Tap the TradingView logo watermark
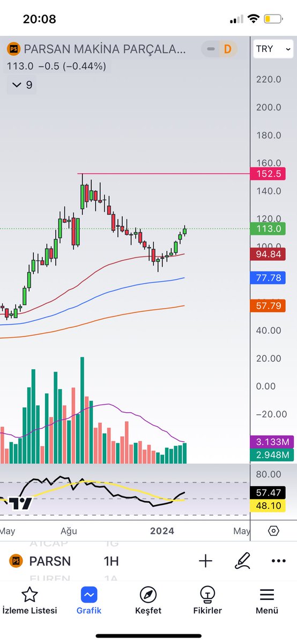Image resolution: width=297 pixels, height=644 pixels. pyautogui.click(x=20, y=503)
